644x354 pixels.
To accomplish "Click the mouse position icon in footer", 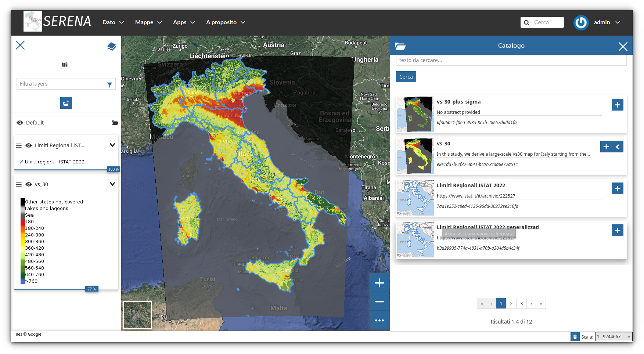I will point(575,336).
